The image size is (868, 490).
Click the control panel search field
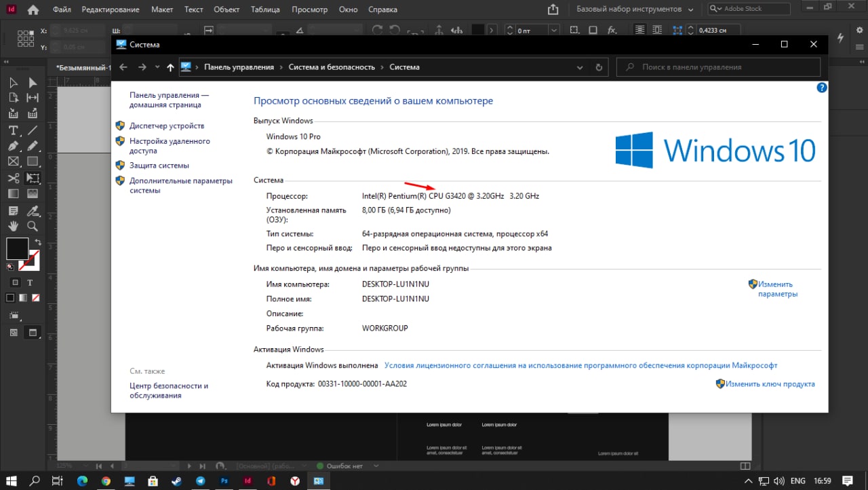tap(719, 67)
